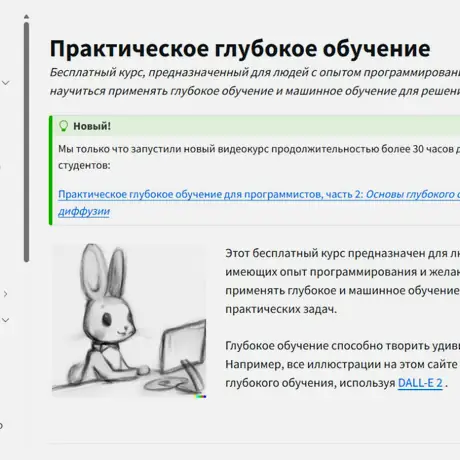The height and width of the screenshot is (460, 460).
Task: Click the paragraph starting 'Этот бесплатный курс'
Action: (342, 281)
